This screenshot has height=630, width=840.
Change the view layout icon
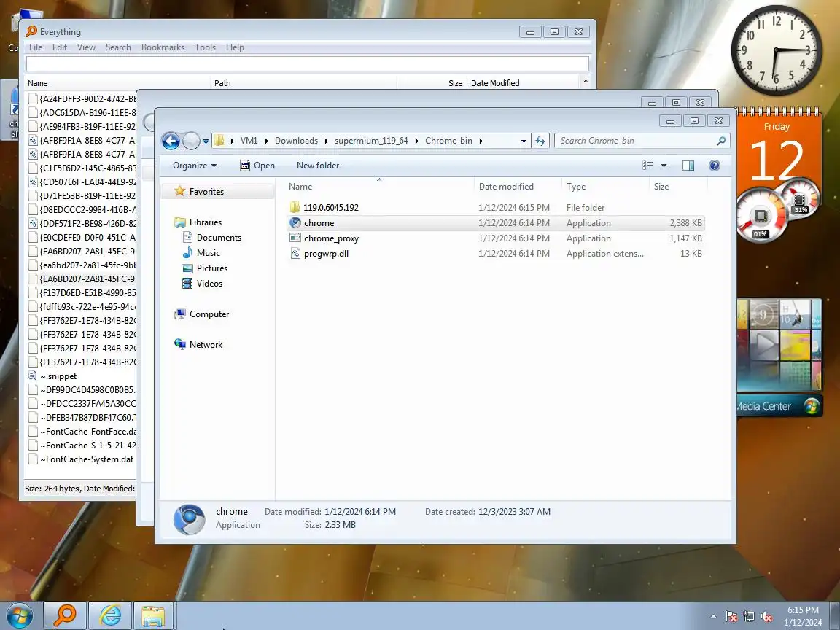coord(648,166)
